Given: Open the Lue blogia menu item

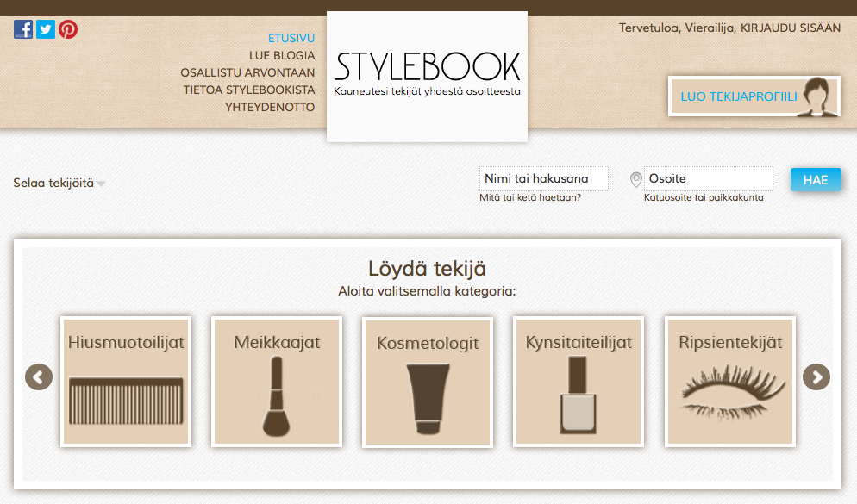Looking at the screenshot, I should 282,56.
